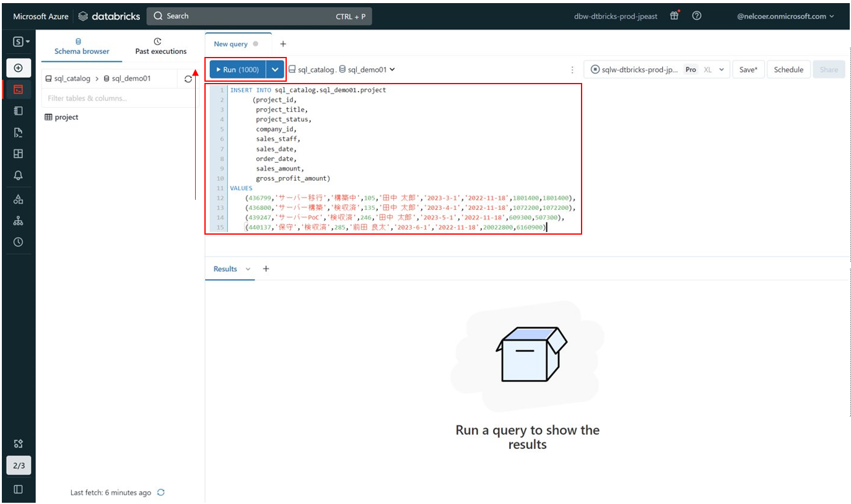Click the Filter tables & columns field
This screenshot has width=851, height=504.
[118, 98]
